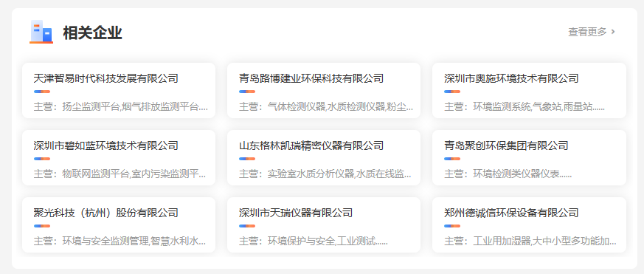The width and height of the screenshot is (644, 274).
Task: Open 郑州德诚信环保设备有限公司 company card
Action: click(x=511, y=213)
